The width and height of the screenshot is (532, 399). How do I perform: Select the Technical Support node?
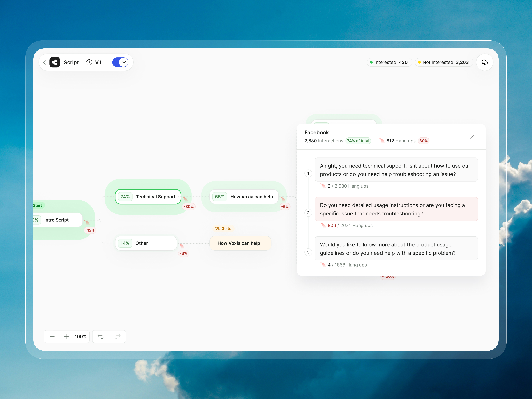pyautogui.click(x=148, y=197)
